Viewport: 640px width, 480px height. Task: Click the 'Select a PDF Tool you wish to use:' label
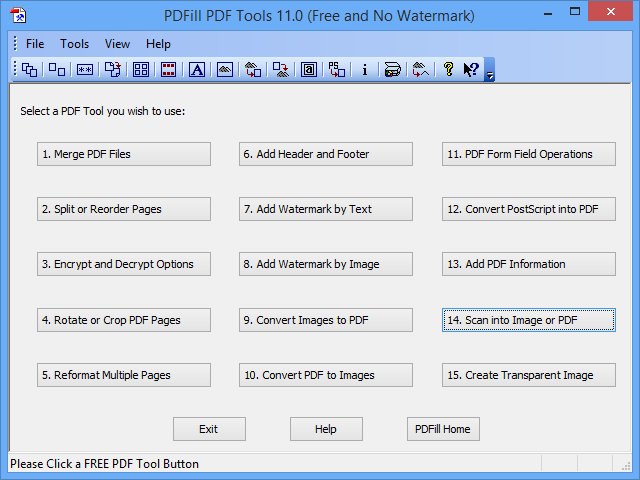(x=102, y=111)
